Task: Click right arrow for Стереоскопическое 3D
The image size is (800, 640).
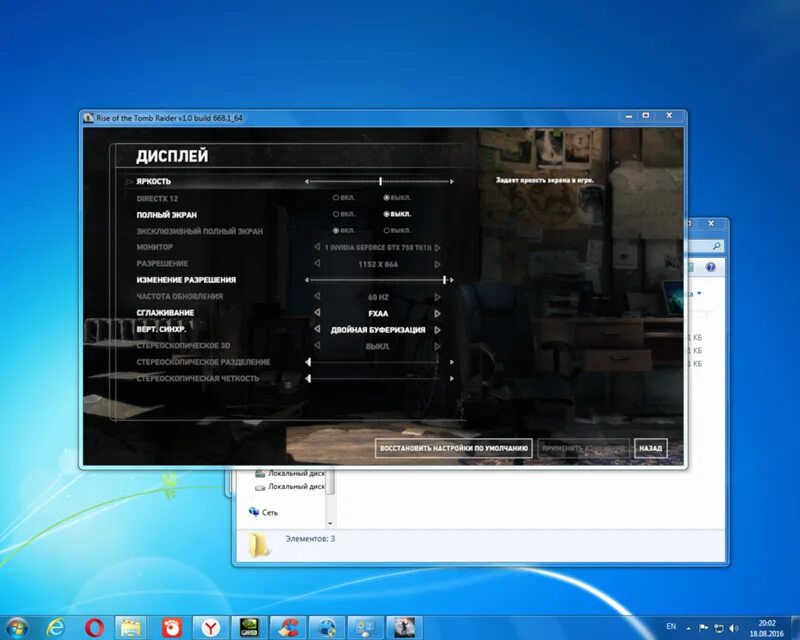Action: [x=437, y=347]
